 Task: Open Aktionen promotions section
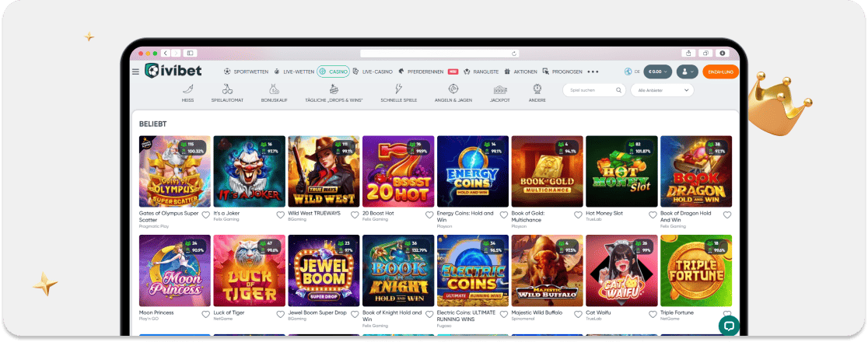[x=520, y=72]
